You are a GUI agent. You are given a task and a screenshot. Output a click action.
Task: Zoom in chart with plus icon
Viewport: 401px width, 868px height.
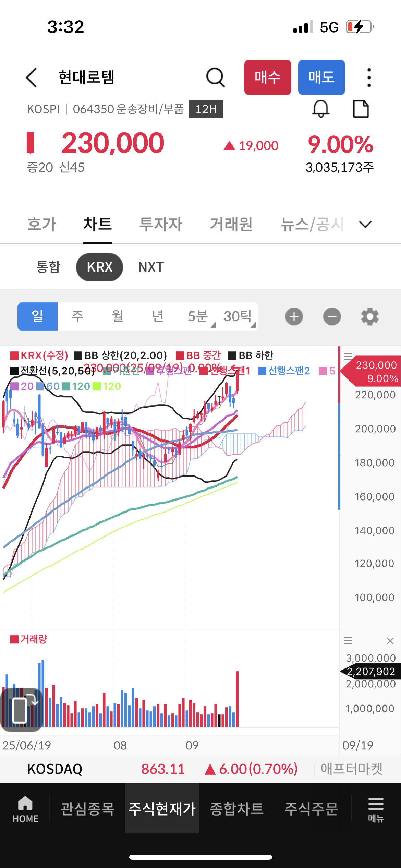click(294, 316)
